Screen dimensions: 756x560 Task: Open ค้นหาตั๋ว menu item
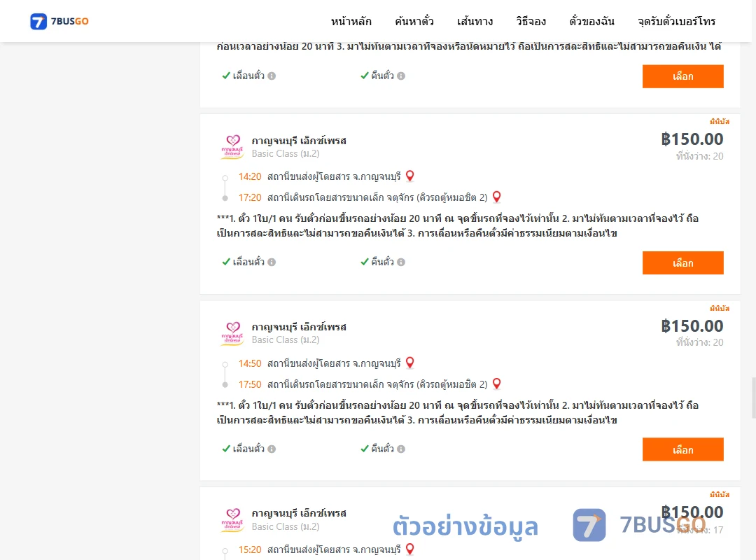(414, 21)
